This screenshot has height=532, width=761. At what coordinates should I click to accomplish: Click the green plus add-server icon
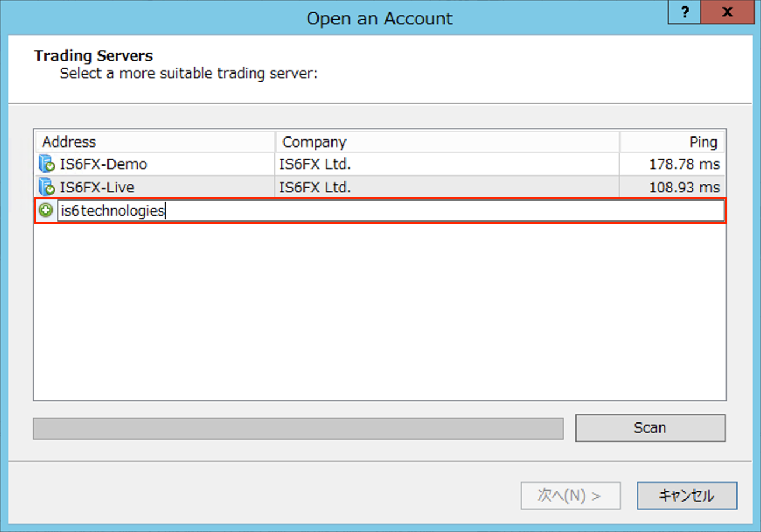46,211
